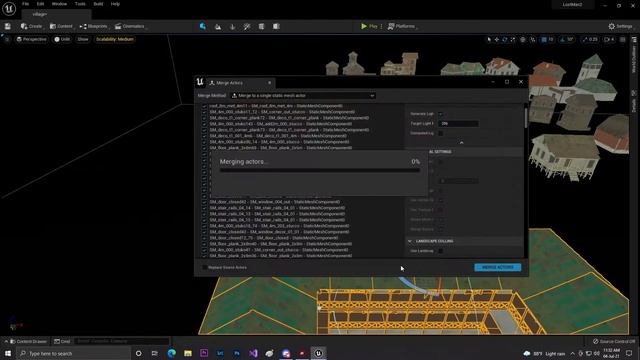
Task: Click the Merging actors progress bar
Action: 320,170
